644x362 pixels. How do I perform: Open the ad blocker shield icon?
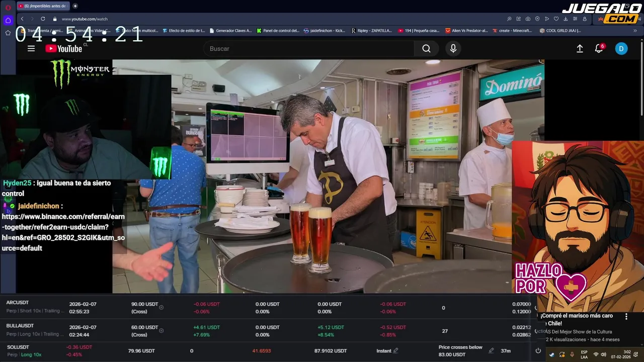[537, 19]
